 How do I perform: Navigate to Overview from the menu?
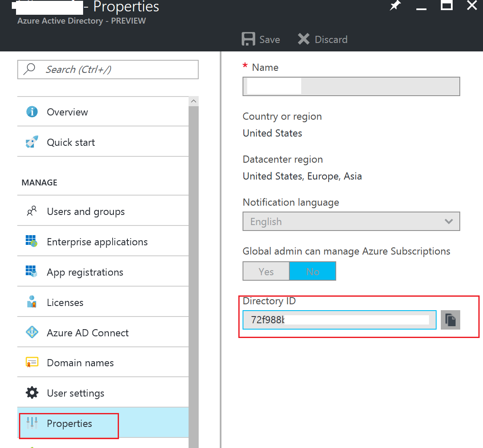click(67, 112)
